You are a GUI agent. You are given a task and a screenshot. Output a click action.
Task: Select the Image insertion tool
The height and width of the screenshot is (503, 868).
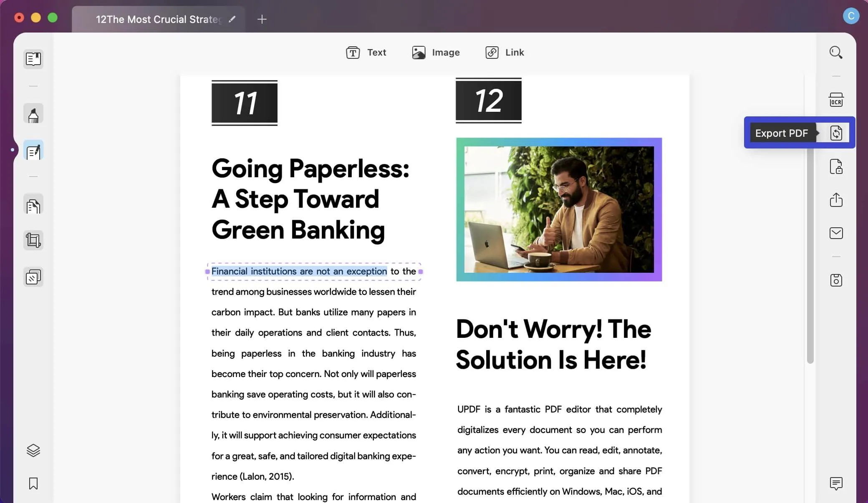pos(436,52)
